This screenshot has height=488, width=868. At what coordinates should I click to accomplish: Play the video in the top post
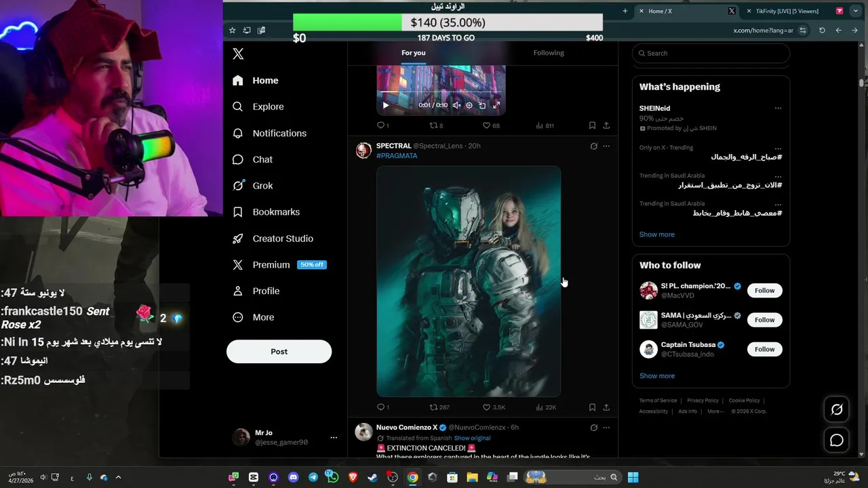pos(386,105)
